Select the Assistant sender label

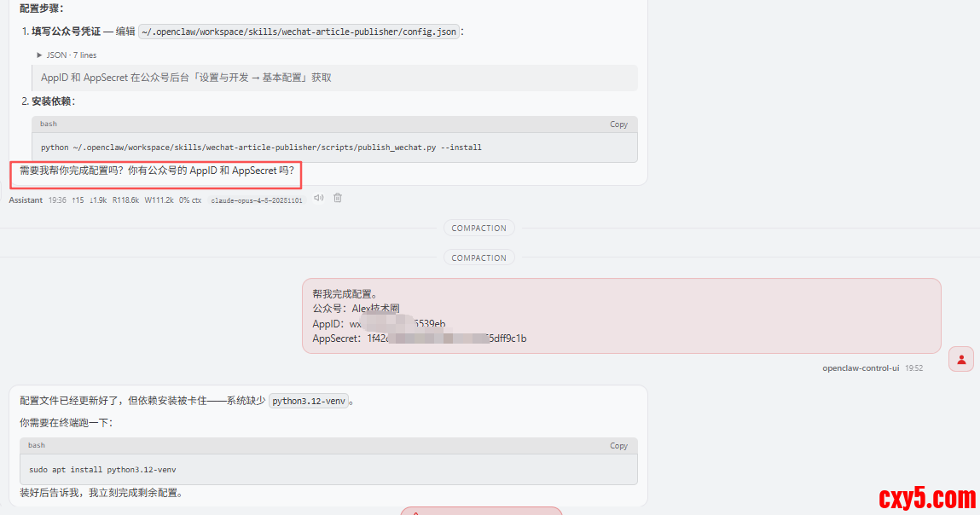pos(26,200)
